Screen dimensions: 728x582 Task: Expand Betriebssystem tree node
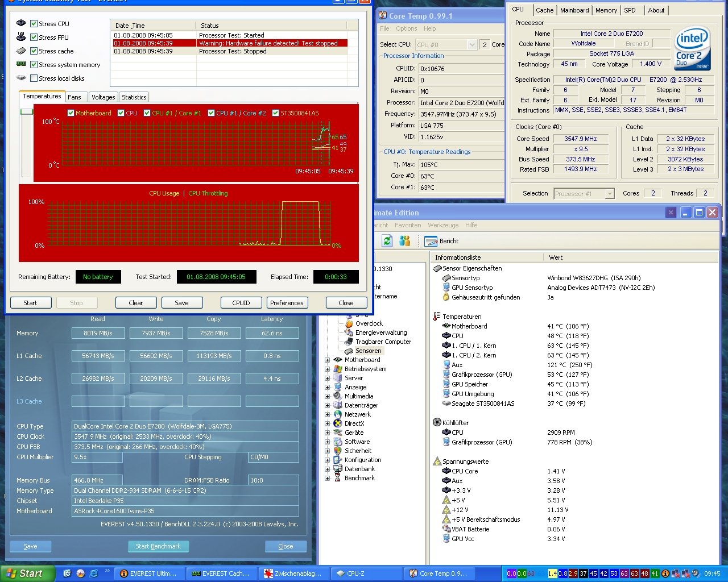pos(327,369)
